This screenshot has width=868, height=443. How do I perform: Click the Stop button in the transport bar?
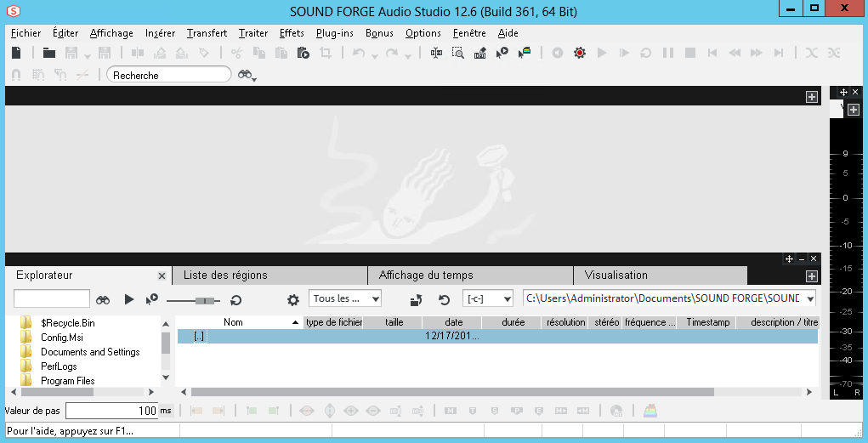coord(690,53)
